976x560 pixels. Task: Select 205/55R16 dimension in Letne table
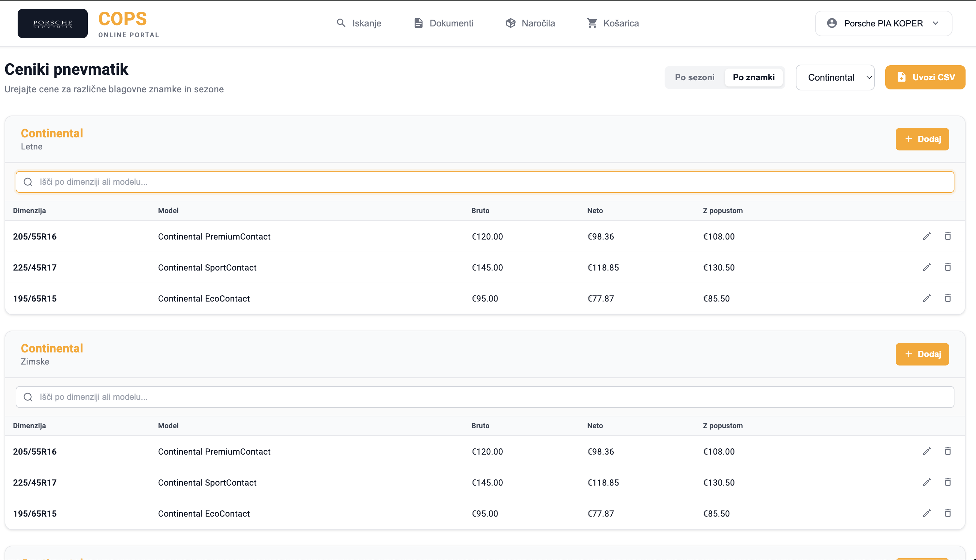[x=35, y=237]
